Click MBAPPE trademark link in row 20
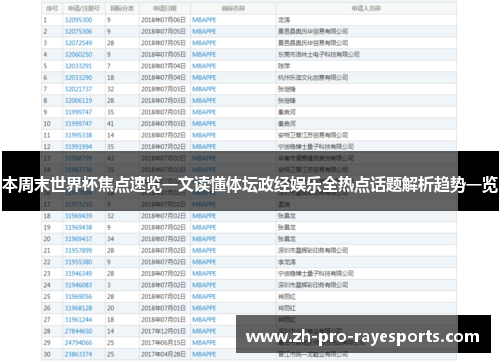Image resolution: width=500 pixels, height=362 pixels. (204, 239)
